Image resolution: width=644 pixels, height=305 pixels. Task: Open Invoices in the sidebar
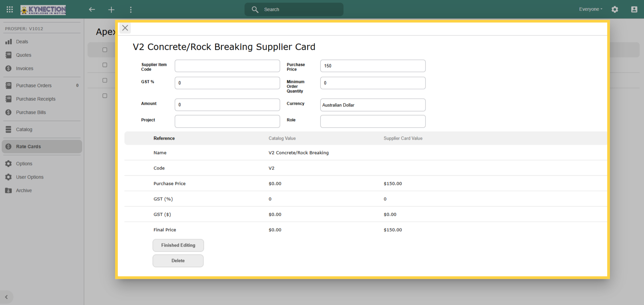[42, 68]
